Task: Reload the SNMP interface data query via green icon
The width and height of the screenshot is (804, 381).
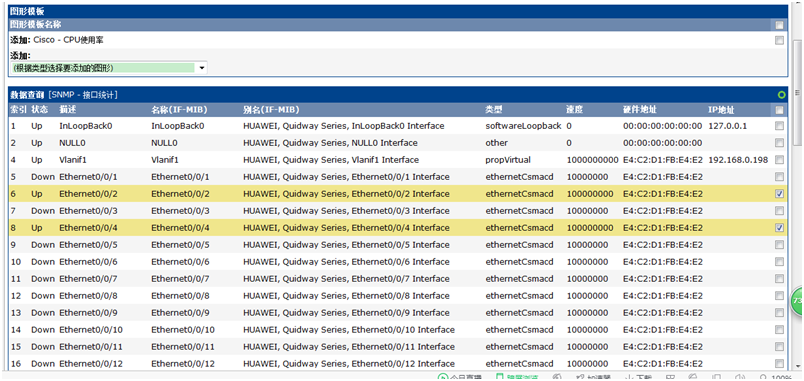Action: pos(781,95)
